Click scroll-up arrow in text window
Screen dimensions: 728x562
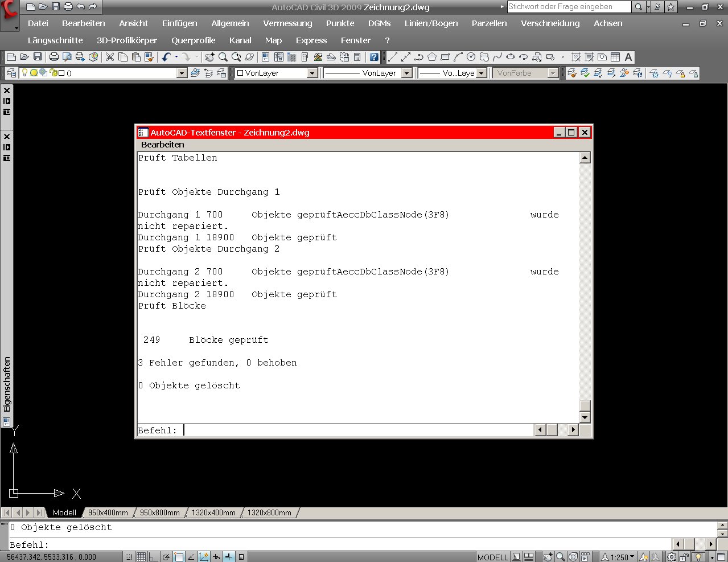click(585, 158)
